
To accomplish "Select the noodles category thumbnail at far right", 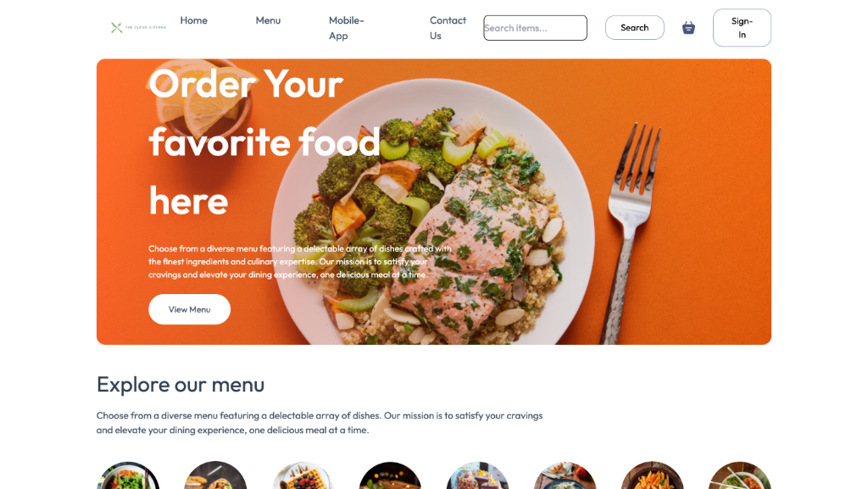I will pyautogui.click(x=739, y=475).
